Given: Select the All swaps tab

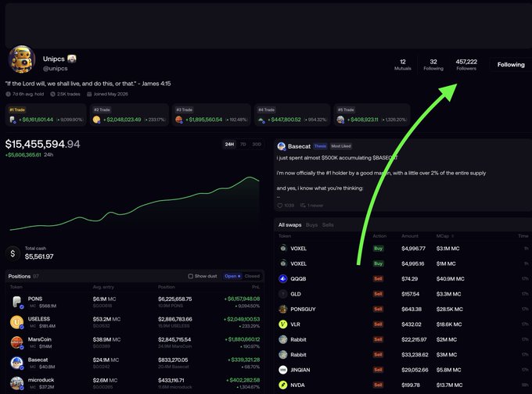Looking at the screenshot, I should (x=289, y=225).
